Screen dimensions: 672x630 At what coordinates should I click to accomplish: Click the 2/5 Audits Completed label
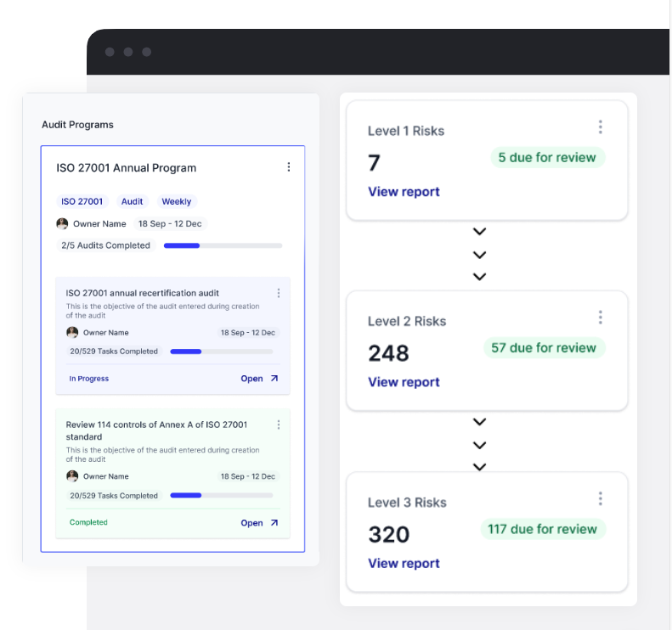tap(105, 245)
